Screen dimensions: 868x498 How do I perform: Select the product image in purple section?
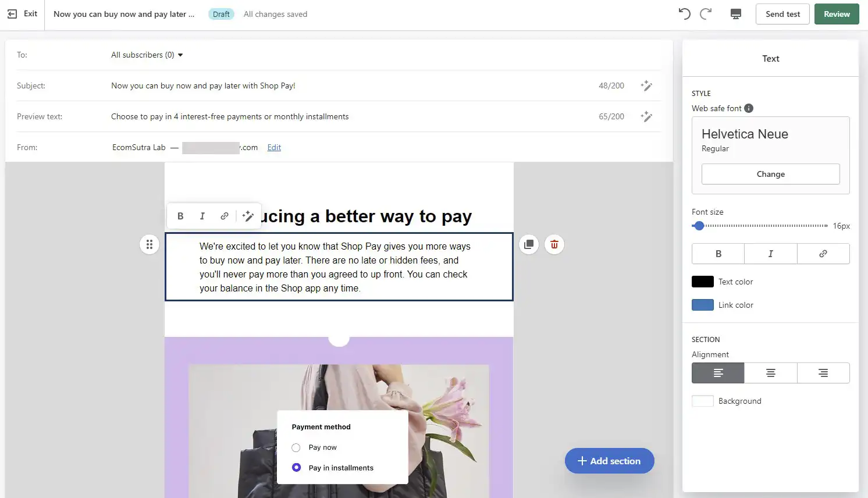point(339,431)
